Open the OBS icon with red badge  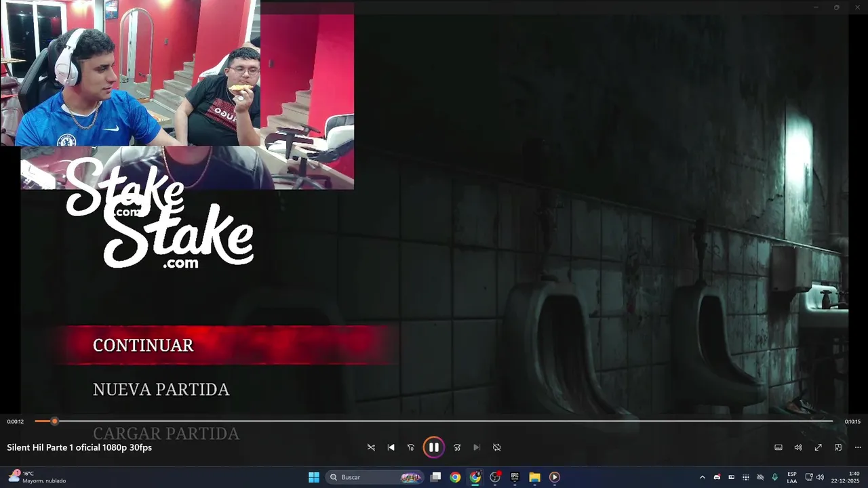tap(495, 477)
